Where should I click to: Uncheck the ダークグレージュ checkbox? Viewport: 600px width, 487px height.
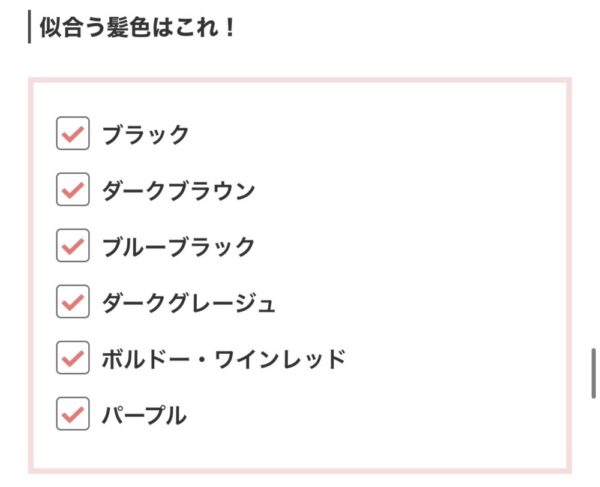pos(73,301)
